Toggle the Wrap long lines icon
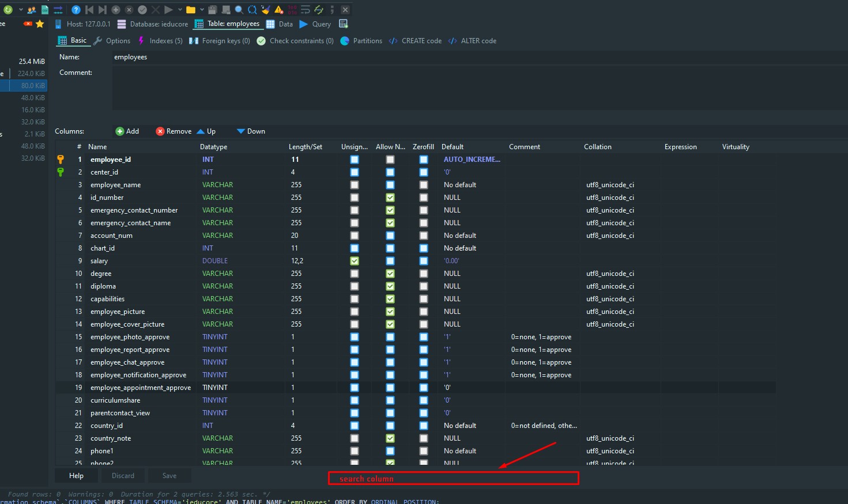Image resolution: width=848 pixels, height=504 pixels. coord(306,10)
